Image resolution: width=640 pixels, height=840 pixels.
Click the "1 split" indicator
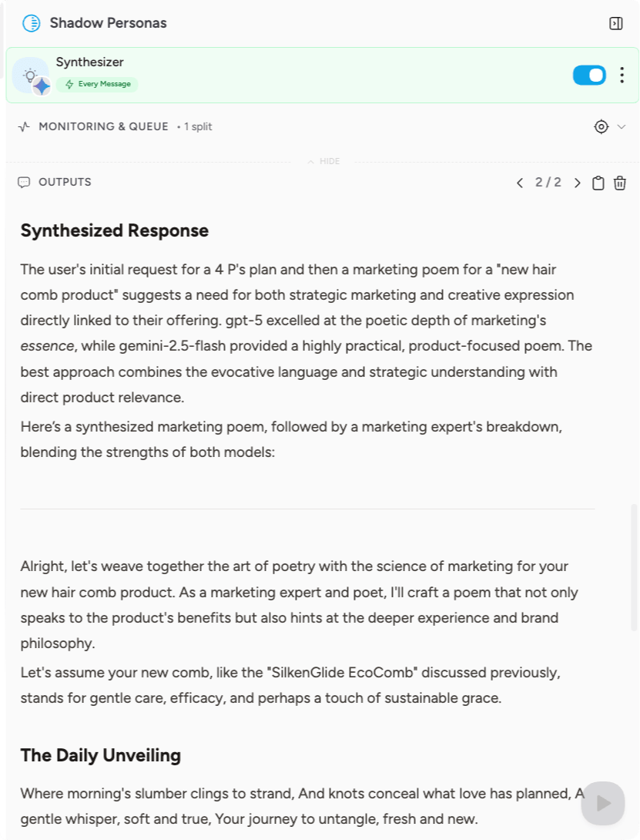coord(197,126)
